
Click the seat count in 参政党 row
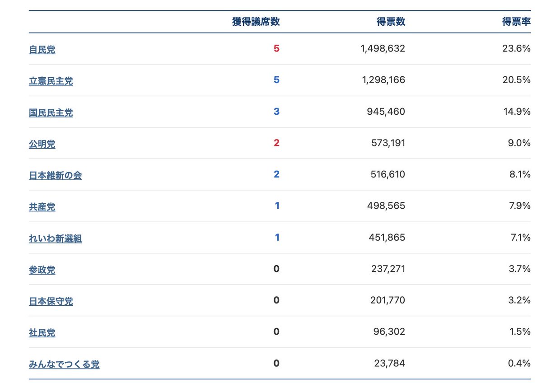point(276,269)
